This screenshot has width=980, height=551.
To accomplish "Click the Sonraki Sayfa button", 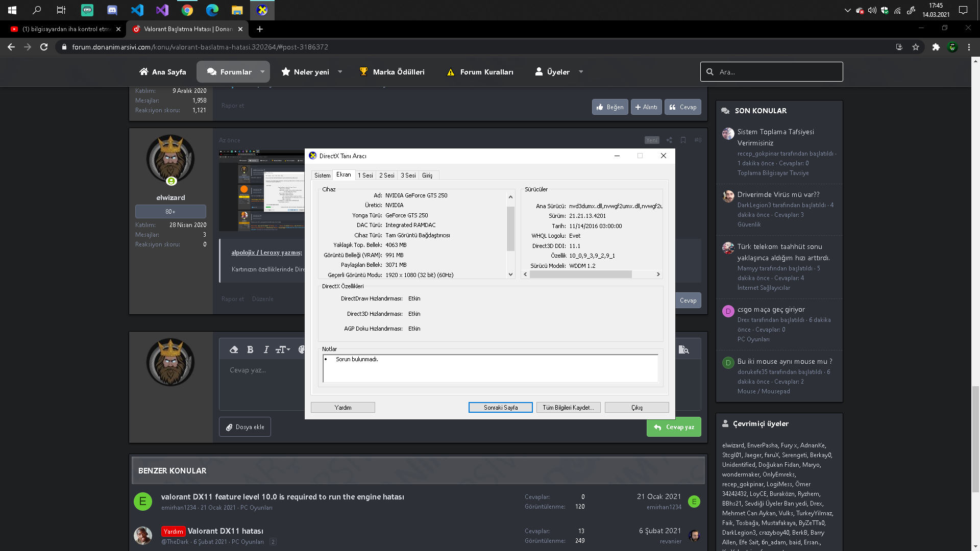I will [x=500, y=407].
